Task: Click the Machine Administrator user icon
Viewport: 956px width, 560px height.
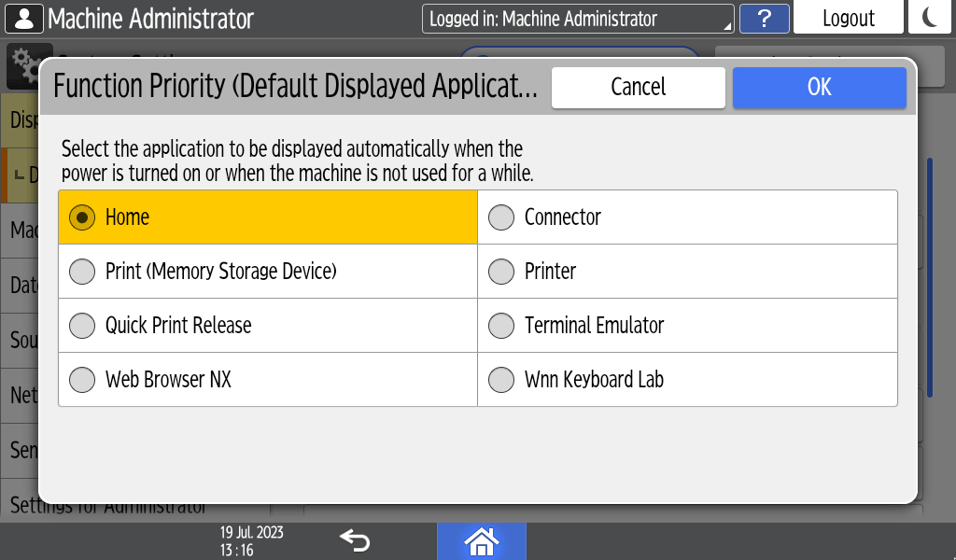Action: pyautogui.click(x=24, y=19)
